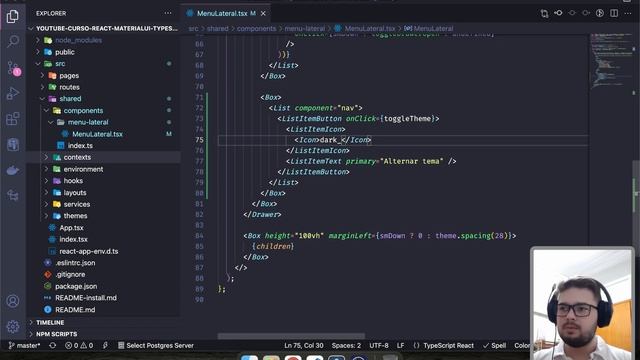Open problems errors and warnings counter

79,345
